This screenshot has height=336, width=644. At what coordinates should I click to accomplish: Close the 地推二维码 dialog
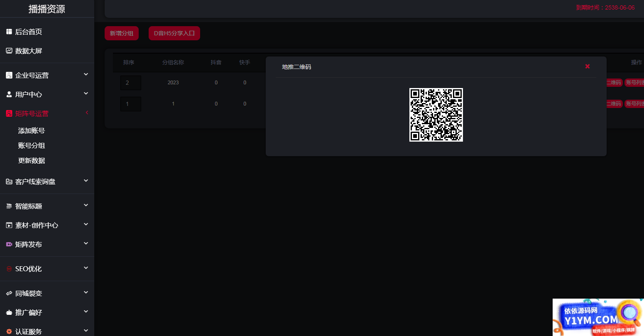588,66
